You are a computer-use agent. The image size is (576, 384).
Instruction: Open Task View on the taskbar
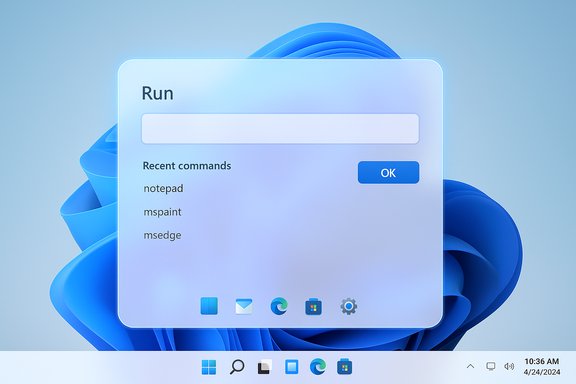(264, 367)
